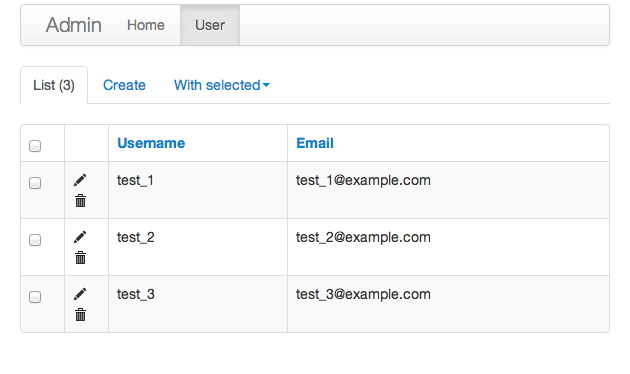Go to Home in the navbar
This screenshot has width=630, height=374.
coord(146,25)
